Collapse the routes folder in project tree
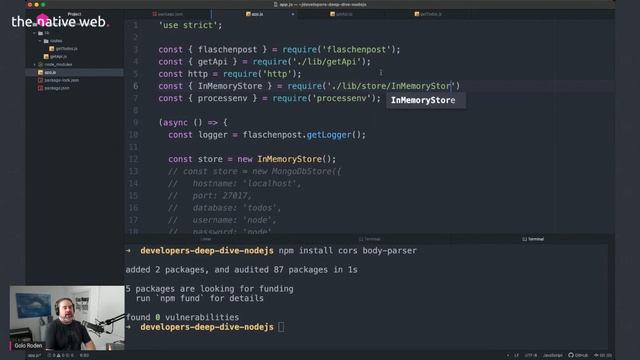The height and width of the screenshot is (360, 640). click(40, 41)
